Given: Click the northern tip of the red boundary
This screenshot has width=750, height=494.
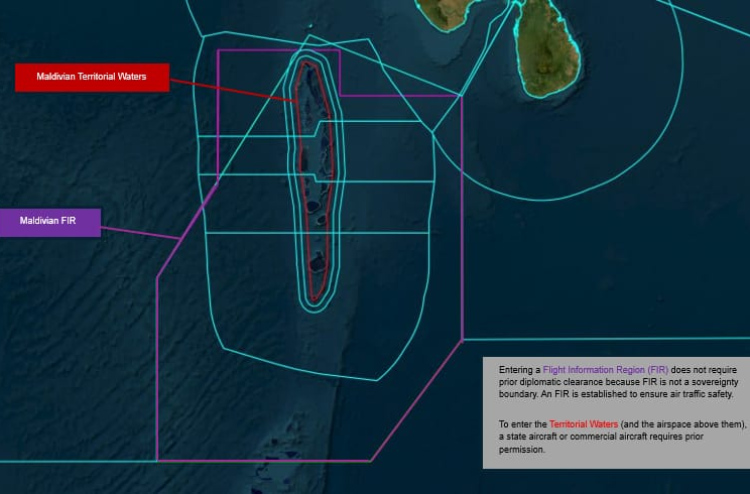Looking at the screenshot, I should click(308, 62).
